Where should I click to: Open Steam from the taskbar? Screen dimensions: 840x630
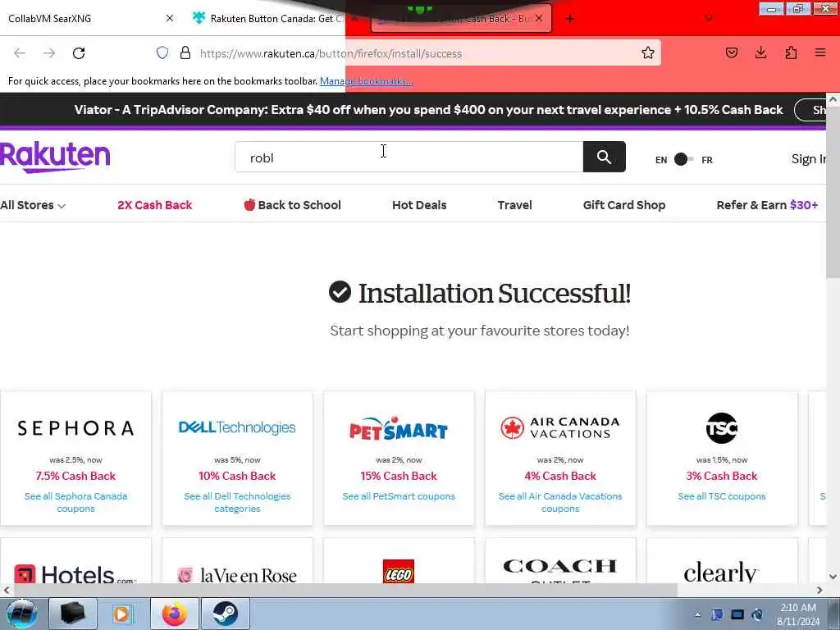225,614
